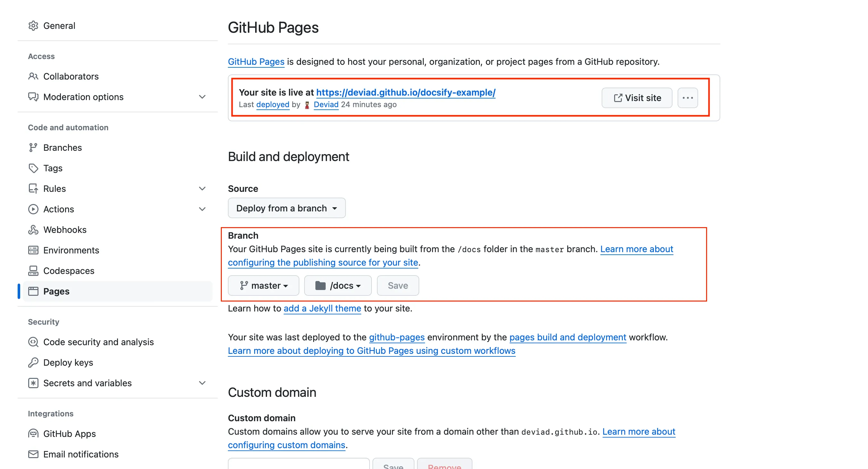Viewport: 868px width, 469px height.
Task: Click the Visit site button
Action: [x=637, y=98]
